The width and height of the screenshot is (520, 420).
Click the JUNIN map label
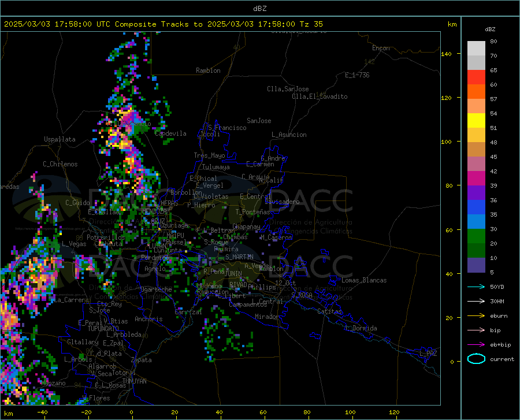point(233,273)
